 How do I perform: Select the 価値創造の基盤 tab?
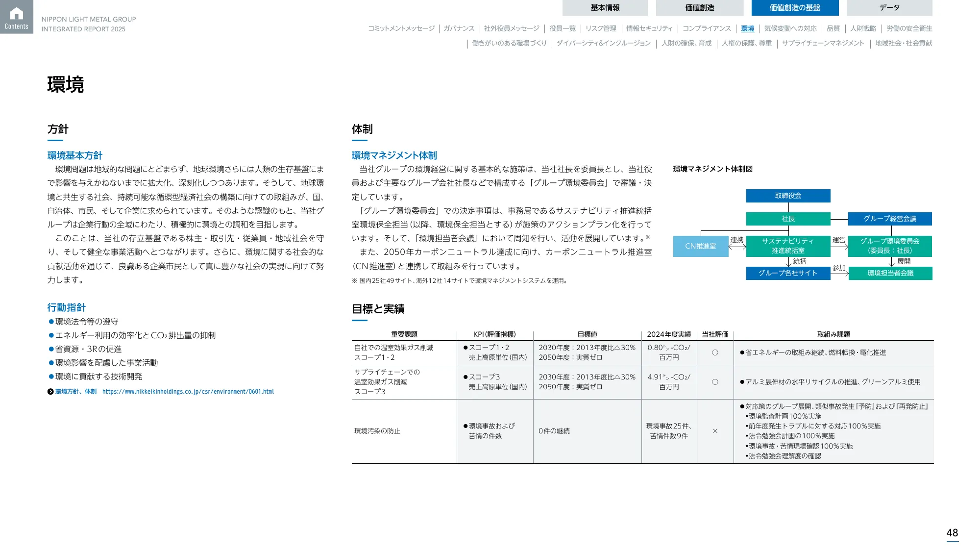795,8
